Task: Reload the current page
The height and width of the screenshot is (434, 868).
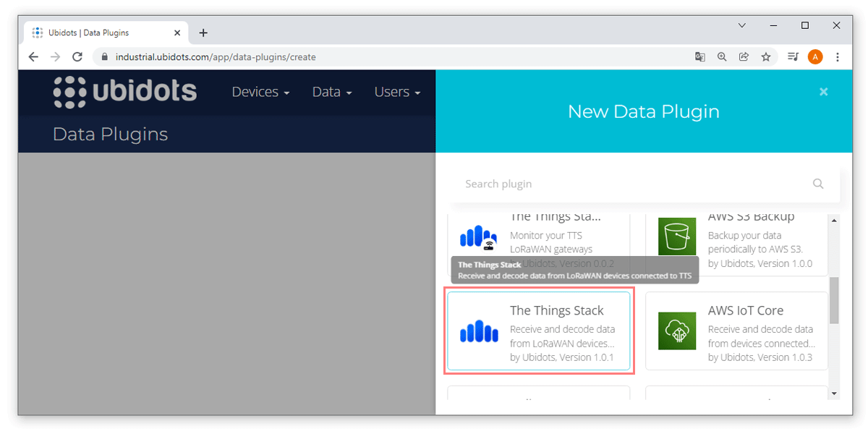Action: (x=77, y=57)
